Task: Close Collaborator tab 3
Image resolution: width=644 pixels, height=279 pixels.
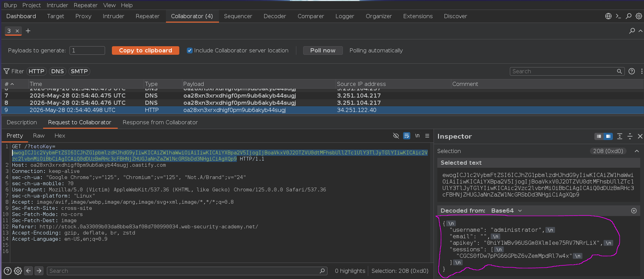Action: pyautogui.click(x=17, y=31)
